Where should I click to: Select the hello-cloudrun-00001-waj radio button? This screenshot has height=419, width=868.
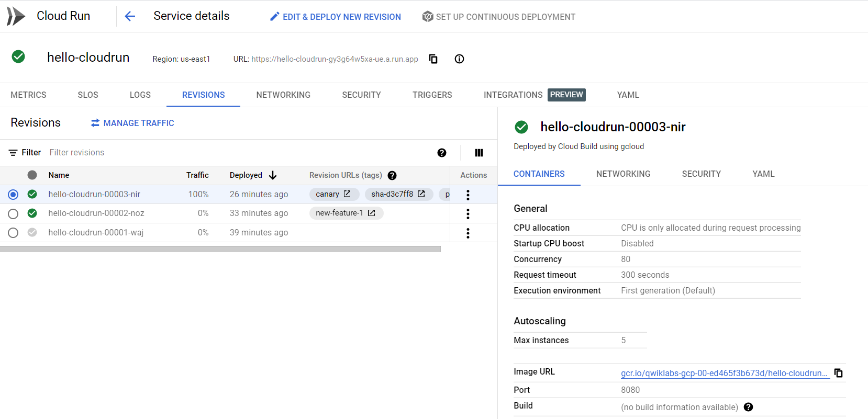(13, 233)
